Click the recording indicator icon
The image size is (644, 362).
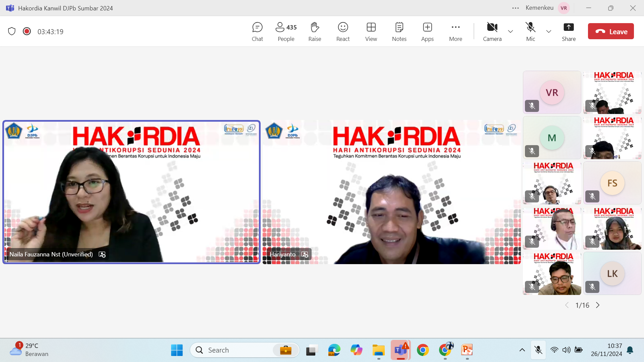[x=27, y=31]
